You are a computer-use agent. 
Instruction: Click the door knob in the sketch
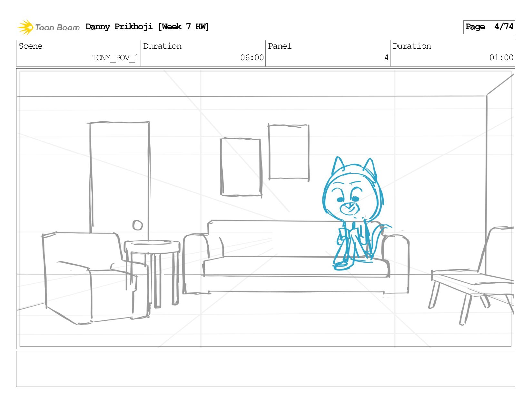(x=138, y=225)
